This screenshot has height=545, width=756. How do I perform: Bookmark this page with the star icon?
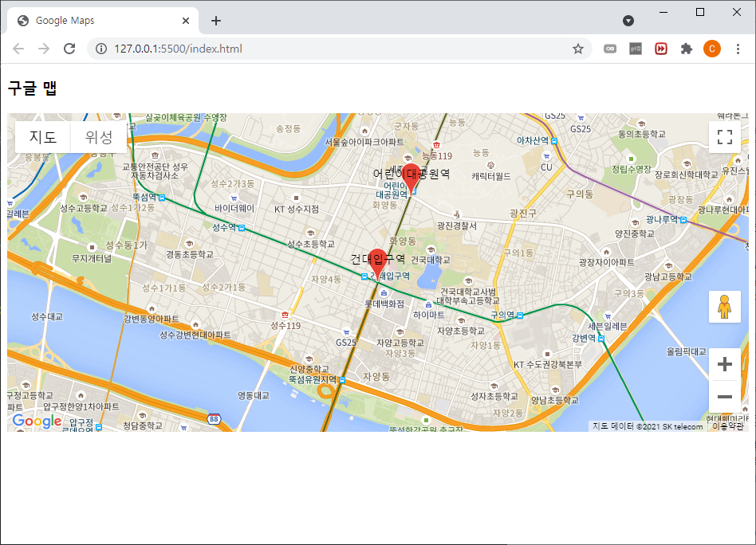[578, 49]
